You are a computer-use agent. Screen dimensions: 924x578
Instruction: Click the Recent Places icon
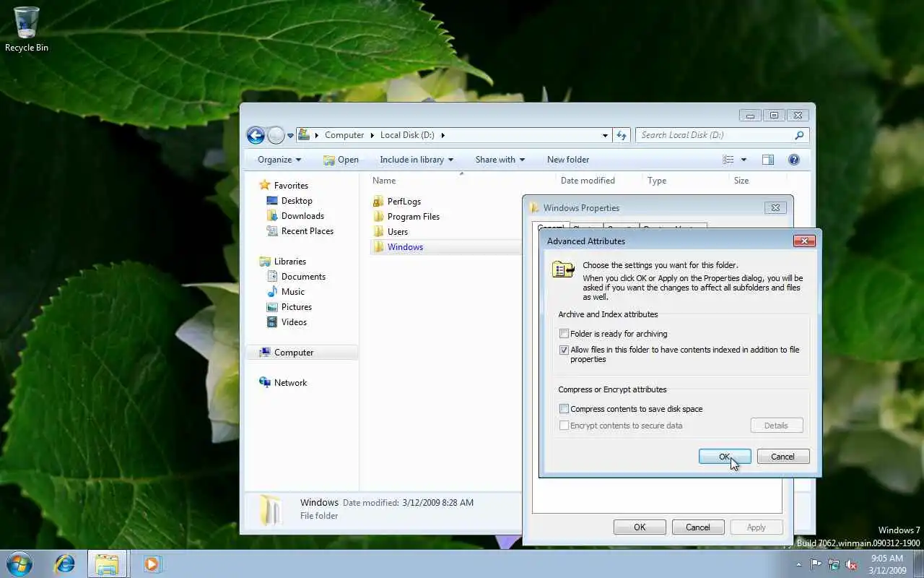[x=272, y=231]
